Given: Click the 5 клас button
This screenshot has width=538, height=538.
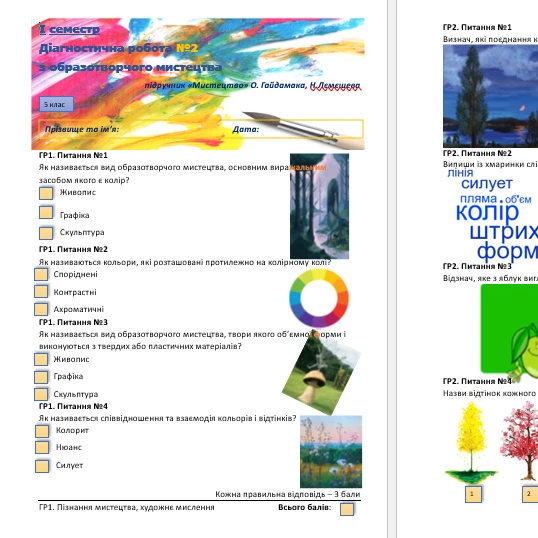Looking at the screenshot, I should (x=56, y=104).
